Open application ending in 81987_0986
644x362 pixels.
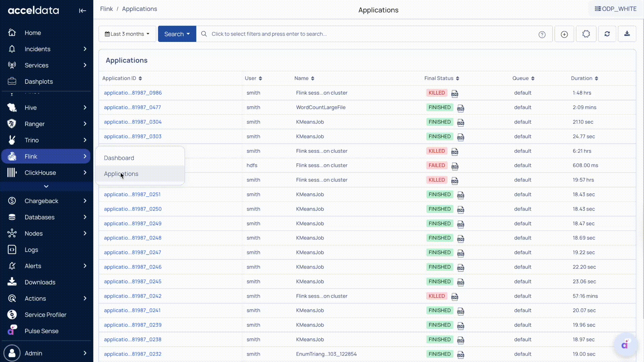(x=132, y=93)
